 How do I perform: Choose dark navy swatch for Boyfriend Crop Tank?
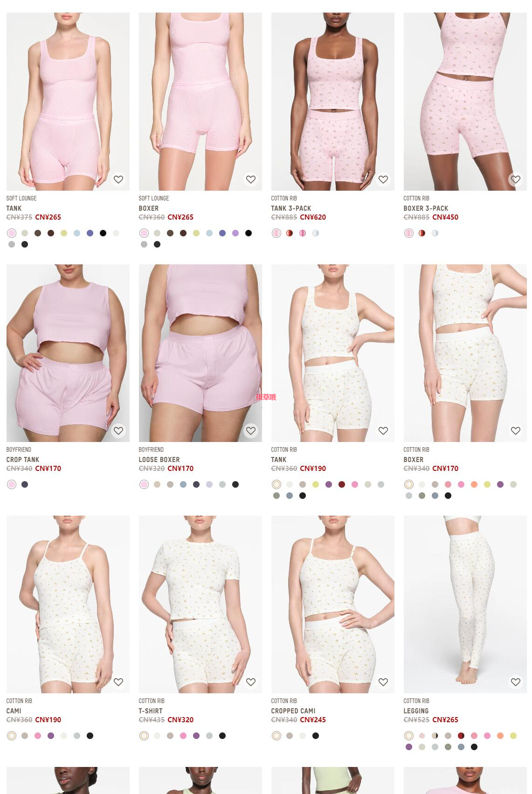tap(25, 484)
